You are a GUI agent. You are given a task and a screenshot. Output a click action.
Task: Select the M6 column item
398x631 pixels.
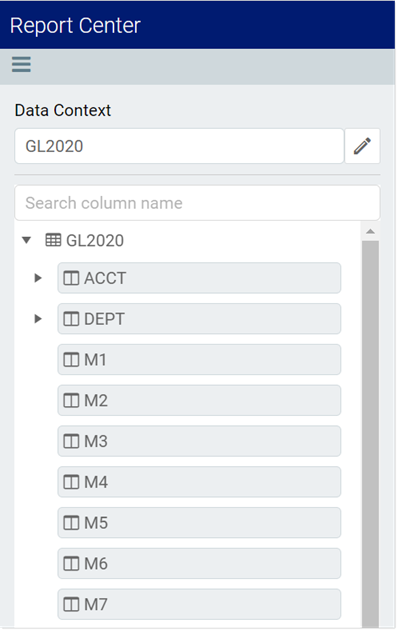coord(199,564)
